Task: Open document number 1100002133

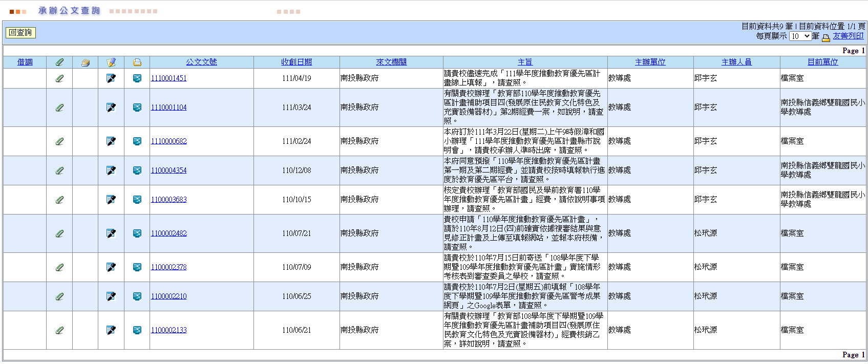Action: (168, 330)
